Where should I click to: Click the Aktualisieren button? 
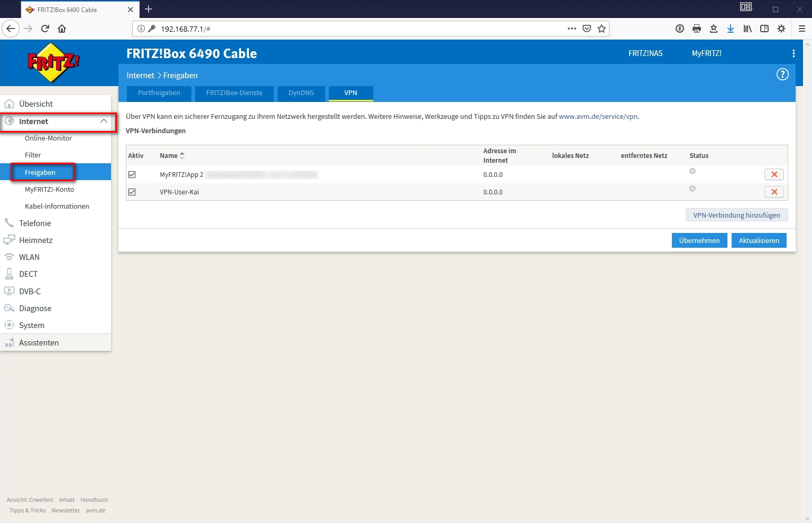pyautogui.click(x=759, y=240)
